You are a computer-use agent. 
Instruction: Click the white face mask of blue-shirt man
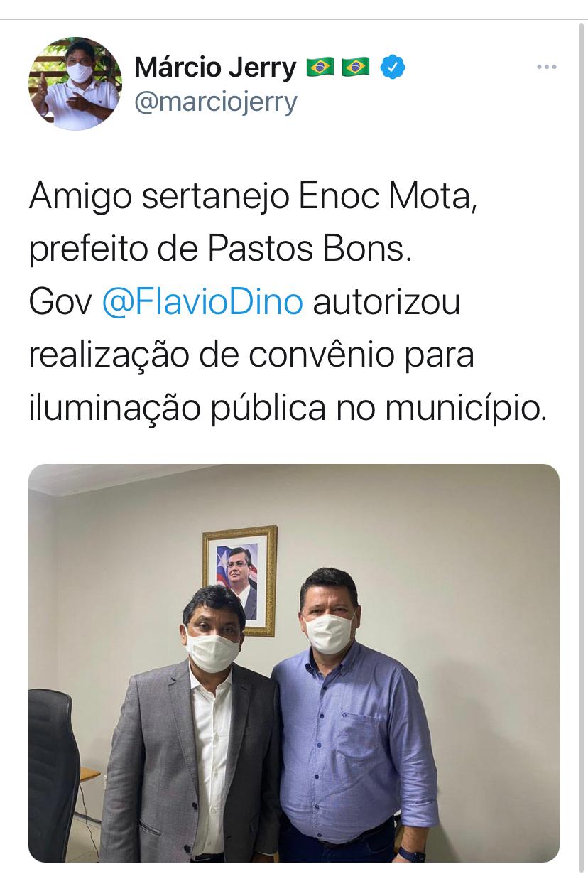click(x=329, y=633)
